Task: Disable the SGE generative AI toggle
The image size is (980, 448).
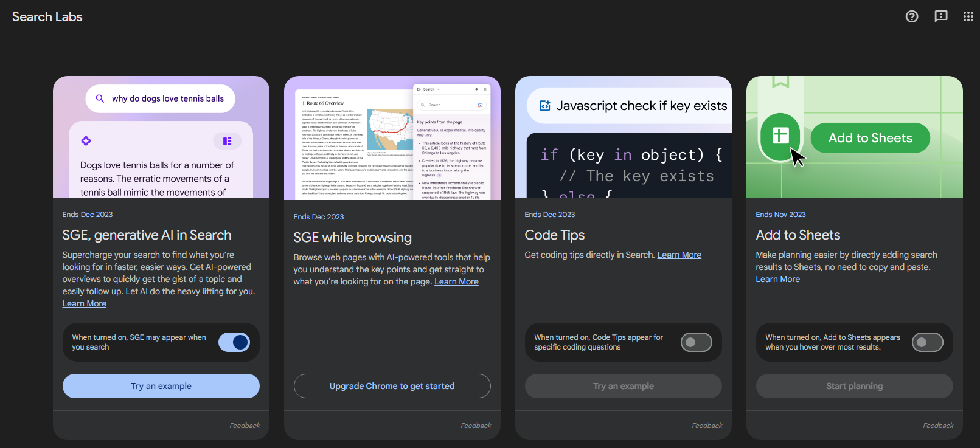Action: (234, 342)
